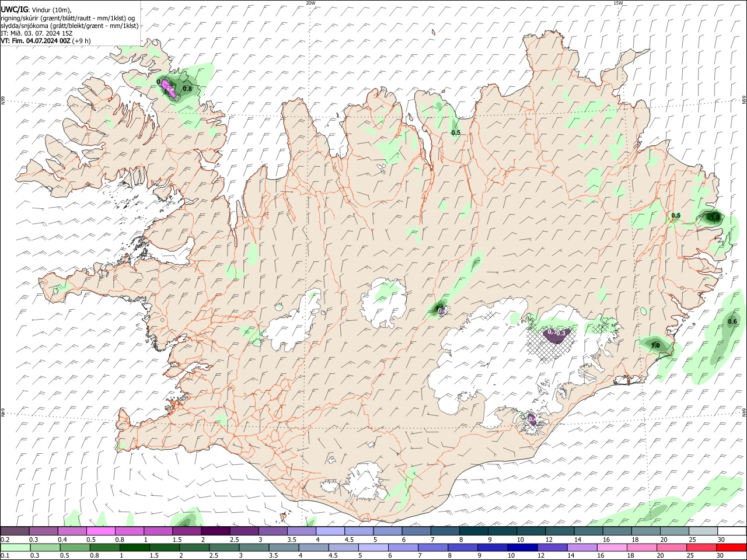Screen dimensions: 747x560
Task: Select the dark navy 10 swatch in rain scale
Action: (522, 547)
